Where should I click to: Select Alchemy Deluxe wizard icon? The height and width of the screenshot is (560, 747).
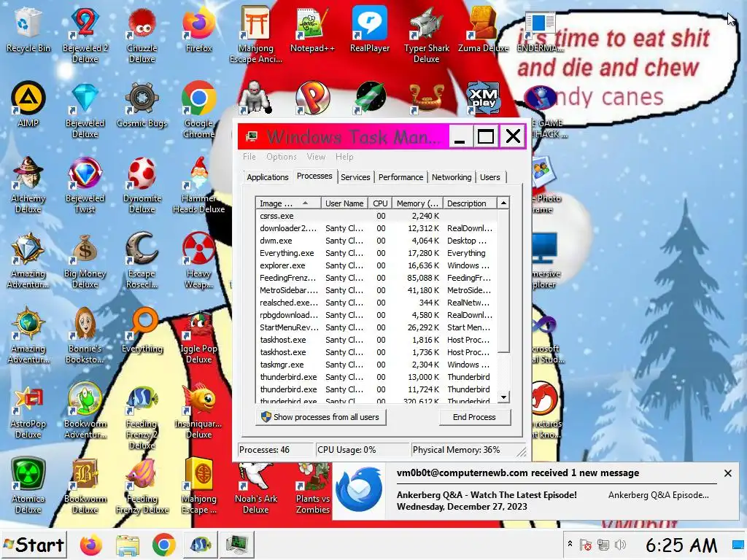28,186
